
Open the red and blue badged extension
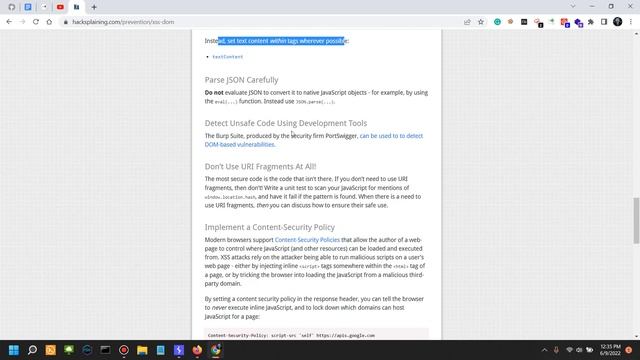(565, 22)
